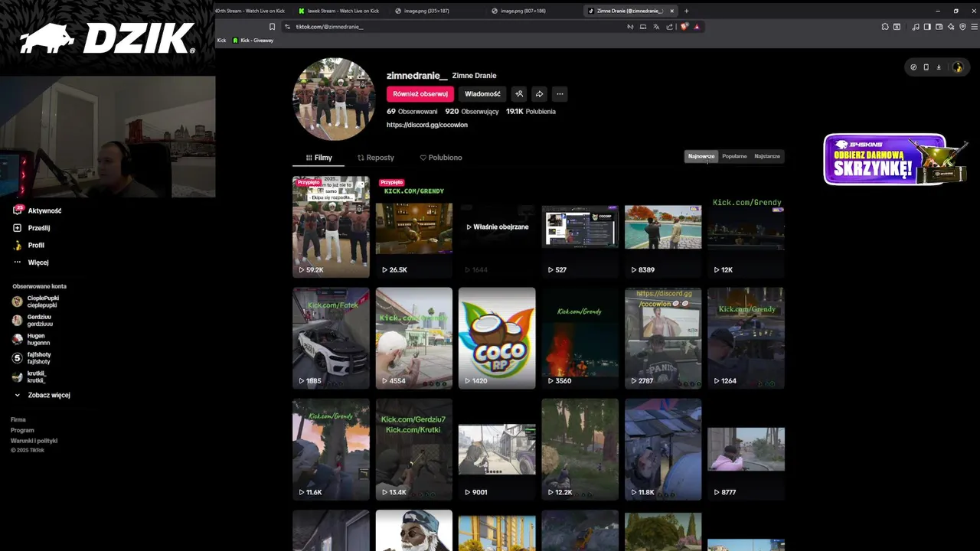Click the Odbierz darmową skrzynkę banner

click(896, 160)
